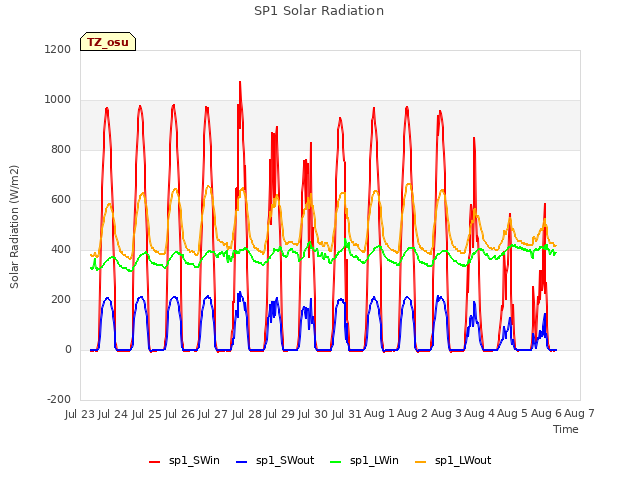
Task: Click the Aug 7 x-axis tick label
Action: tap(579, 414)
